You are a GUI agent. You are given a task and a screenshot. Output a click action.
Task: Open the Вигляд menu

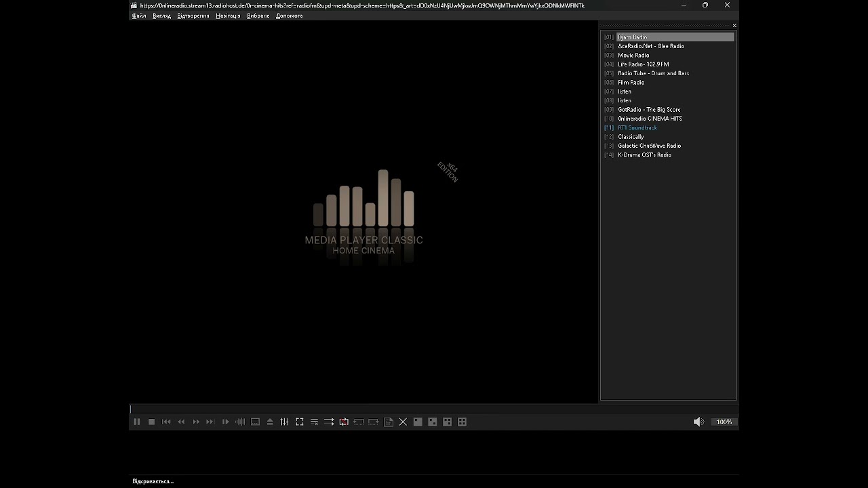coord(162,16)
